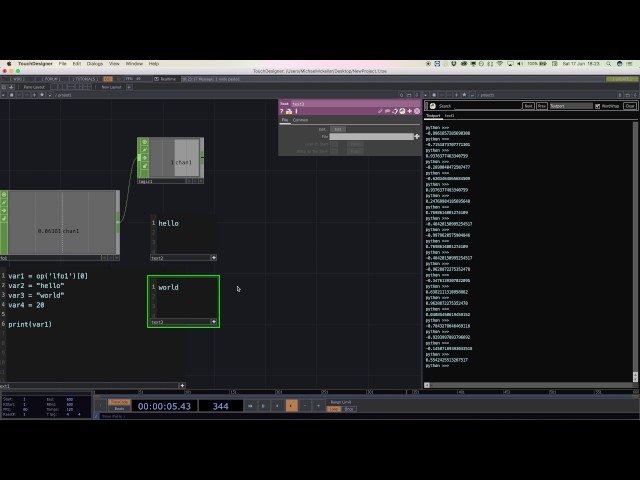Click the home icon in network pane bar
640x480 pixels.
tap(11, 95)
